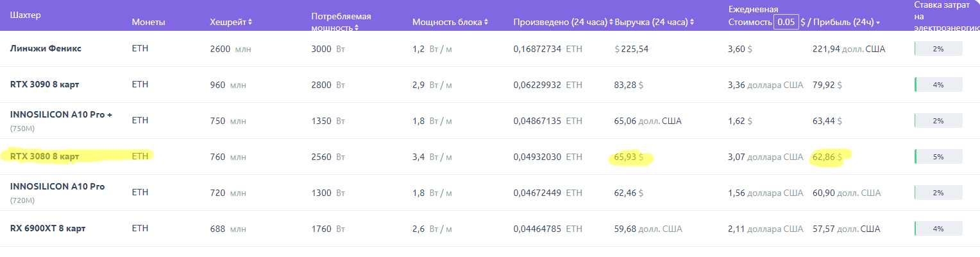Select the RX 6900XT 8 карт miner
Image resolution: width=980 pixels, height=257 pixels.
[47, 228]
